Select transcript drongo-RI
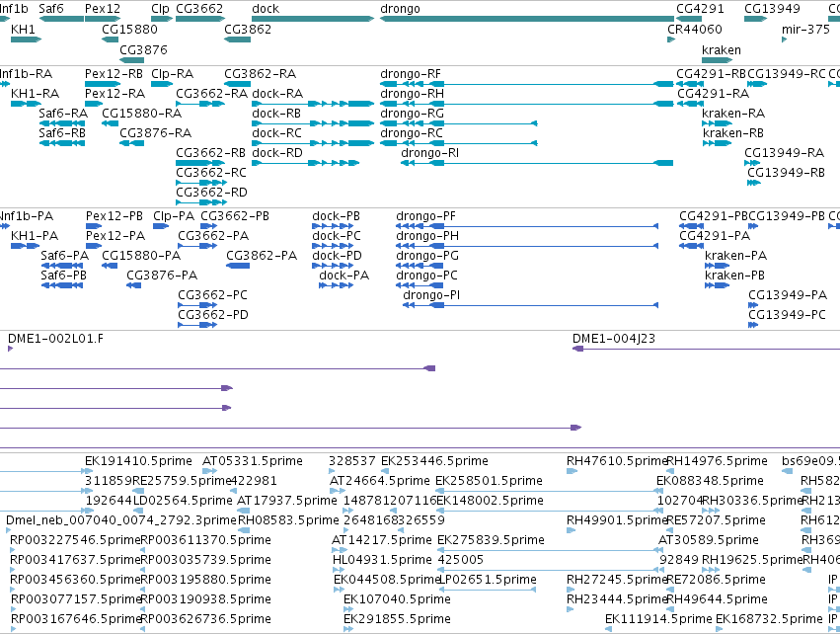 click(x=429, y=153)
